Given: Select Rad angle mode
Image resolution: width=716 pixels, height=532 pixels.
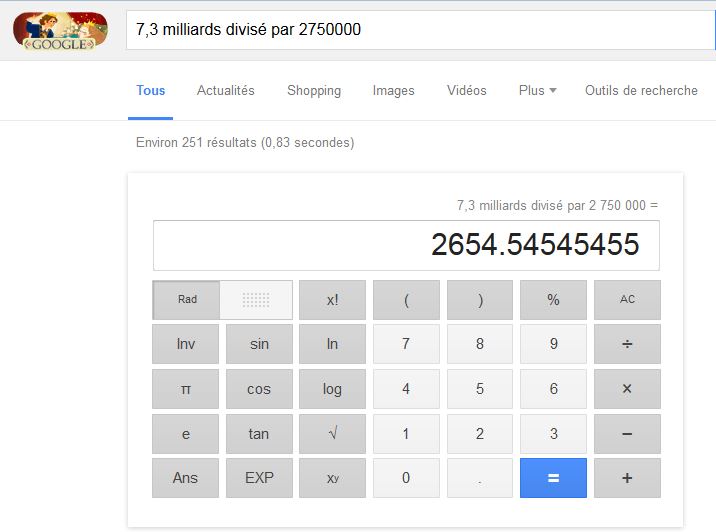Looking at the screenshot, I should [x=186, y=300].
